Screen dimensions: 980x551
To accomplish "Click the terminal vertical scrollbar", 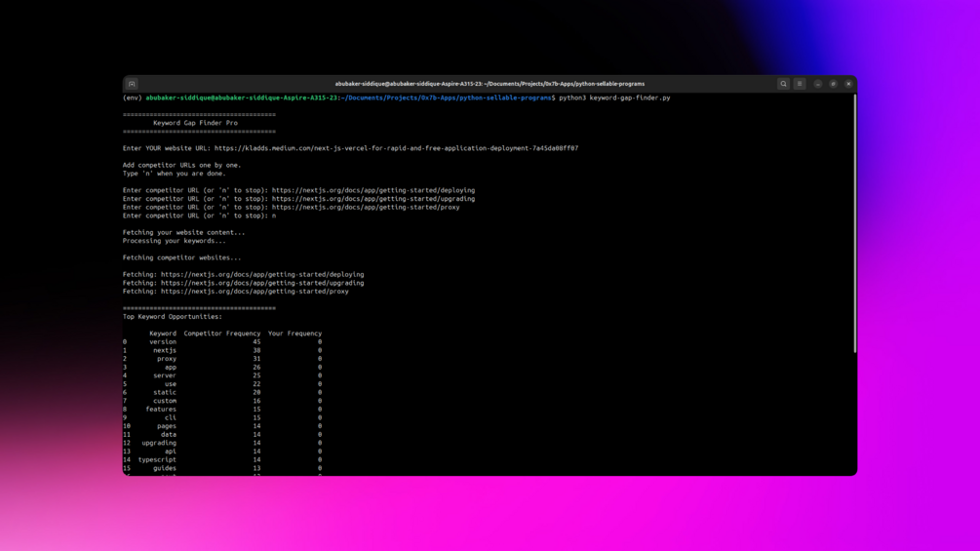I will (x=854, y=223).
